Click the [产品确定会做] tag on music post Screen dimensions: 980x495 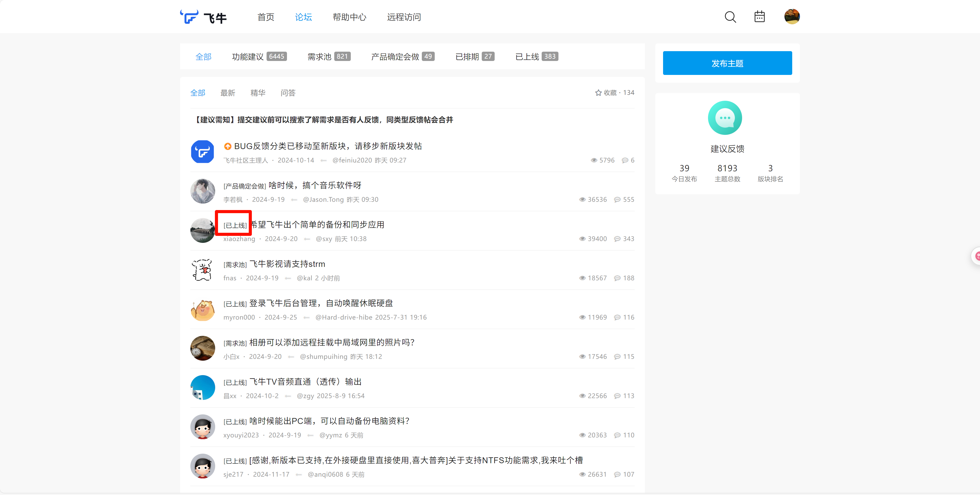pos(244,186)
